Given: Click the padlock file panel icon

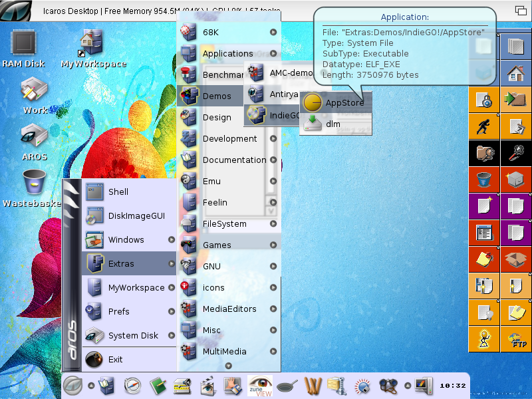Looking at the screenshot, I should (484, 100).
